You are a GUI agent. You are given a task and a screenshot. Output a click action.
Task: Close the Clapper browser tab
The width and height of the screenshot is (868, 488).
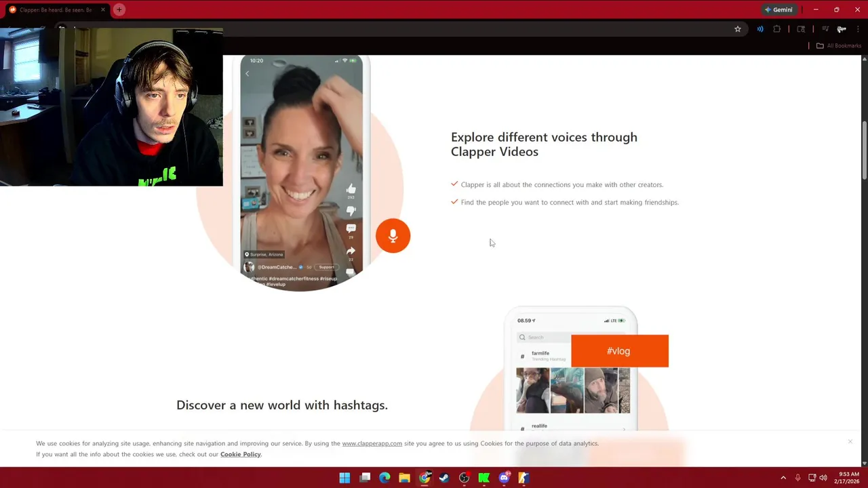pyautogui.click(x=103, y=9)
